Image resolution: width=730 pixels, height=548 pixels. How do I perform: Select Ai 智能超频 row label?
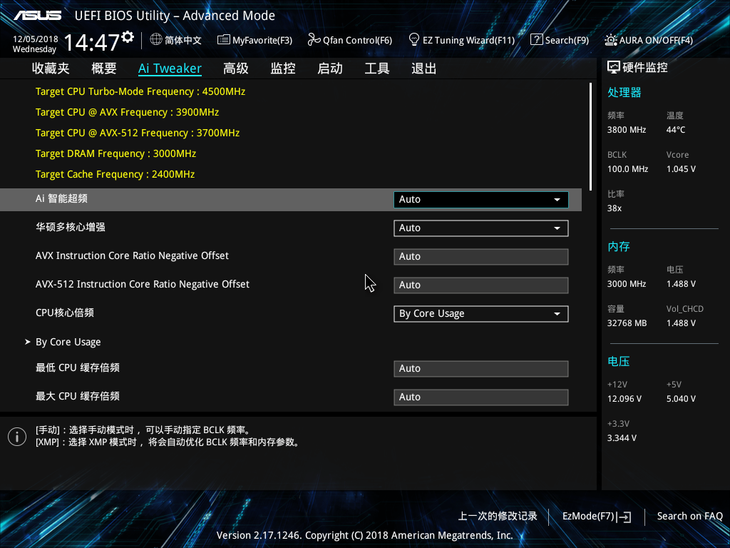[61, 199]
